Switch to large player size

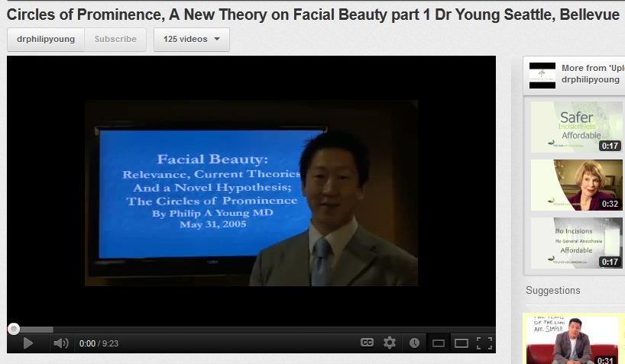pos(461,343)
